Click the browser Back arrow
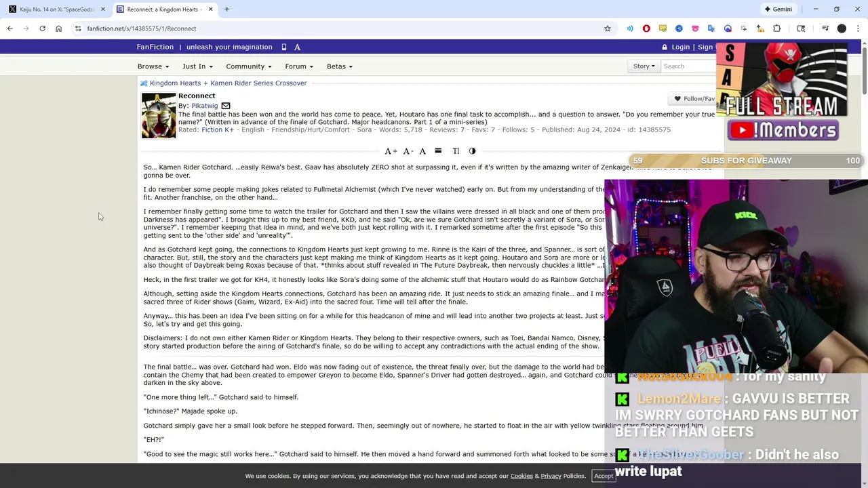Viewport: 868px width, 488px height. (9, 28)
